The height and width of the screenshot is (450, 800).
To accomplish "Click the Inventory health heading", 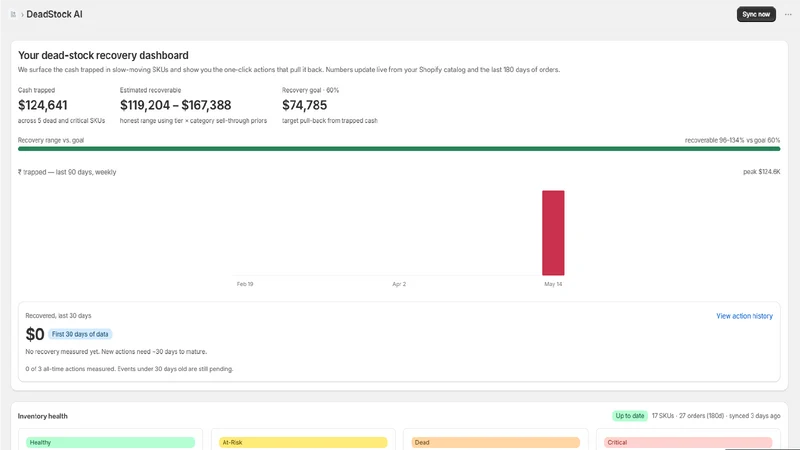I will [x=42, y=416].
